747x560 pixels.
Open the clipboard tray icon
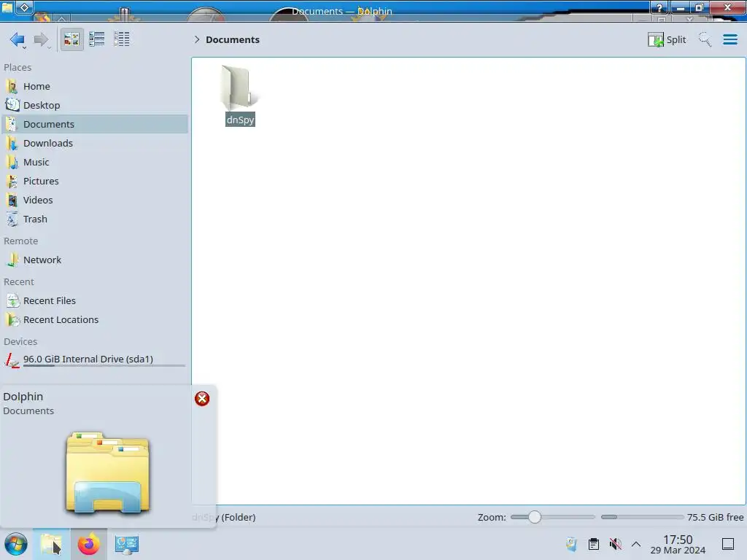pyautogui.click(x=594, y=544)
